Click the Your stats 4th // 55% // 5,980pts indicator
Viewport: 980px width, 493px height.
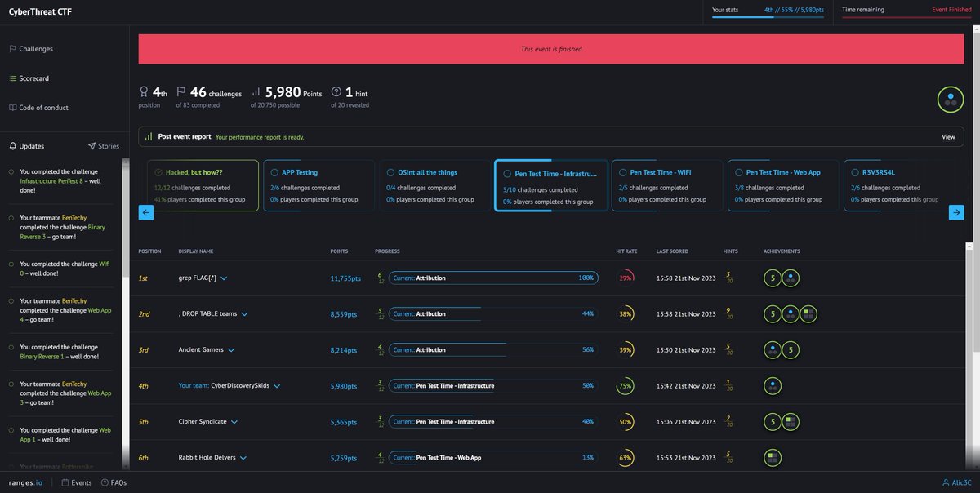tap(768, 11)
